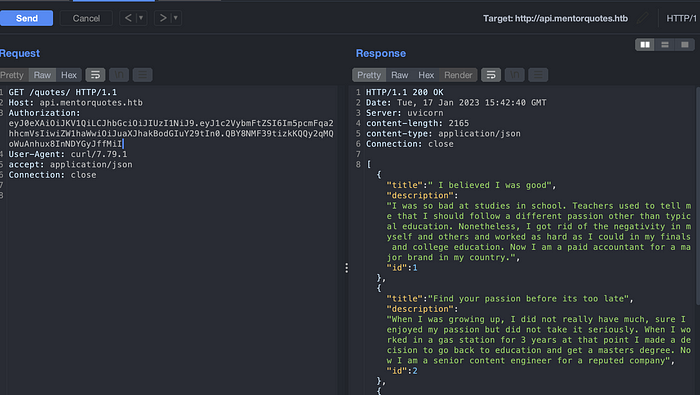This screenshot has width=700, height=395.
Task: Click the HTTP/1.1 200 OK status line
Action: point(404,92)
